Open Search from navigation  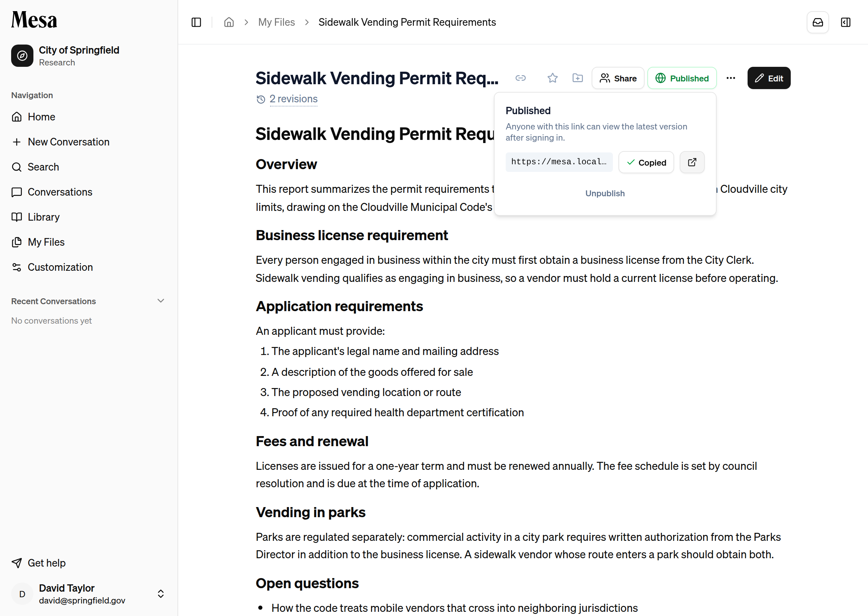(x=88, y=167)
